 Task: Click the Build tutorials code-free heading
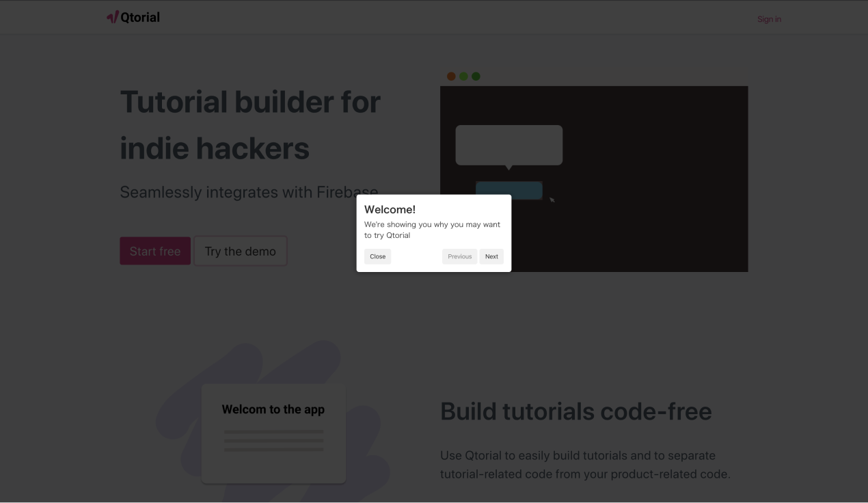[576, 411]
